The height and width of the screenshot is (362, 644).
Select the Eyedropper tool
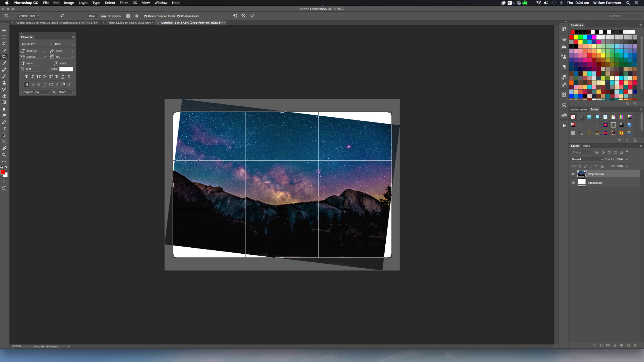[x=4, y=63]
